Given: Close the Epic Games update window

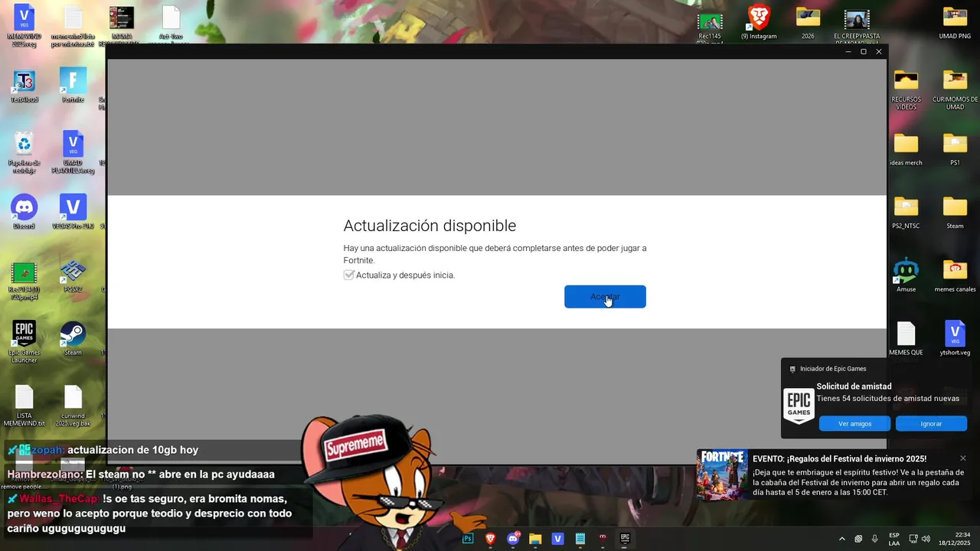Looking at the screenshot, I should point(879,51).
